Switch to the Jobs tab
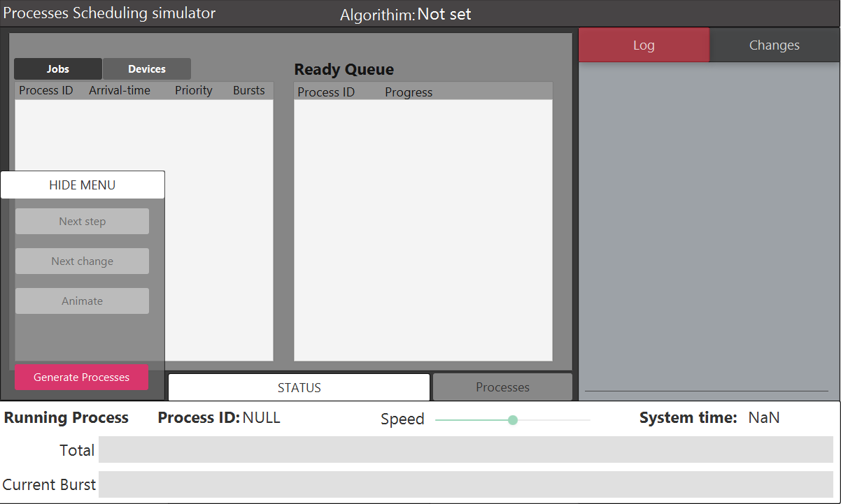Image resolution: width=841 pixels, height=504 pixels. 58,69
